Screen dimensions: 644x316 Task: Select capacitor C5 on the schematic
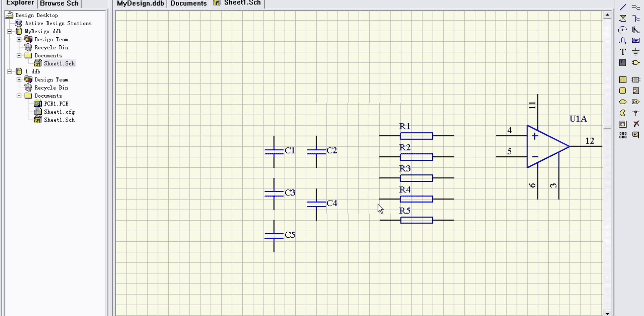(x=274, y=236)
